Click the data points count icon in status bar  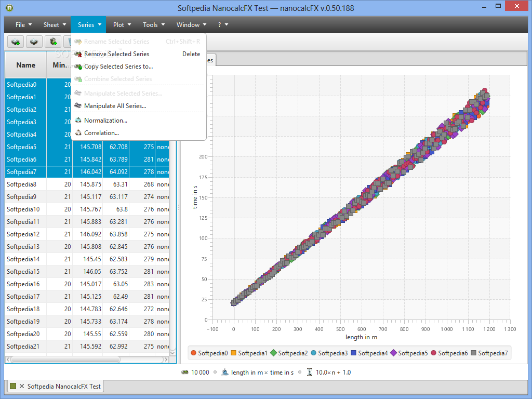tap(185, 373)
